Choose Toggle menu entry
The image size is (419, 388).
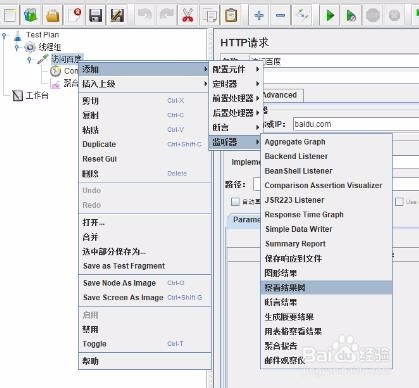(145, 344)
